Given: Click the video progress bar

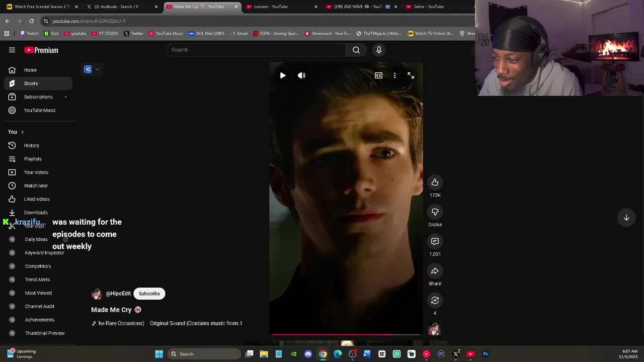Looking at the screenshot, I should (346, 334).
